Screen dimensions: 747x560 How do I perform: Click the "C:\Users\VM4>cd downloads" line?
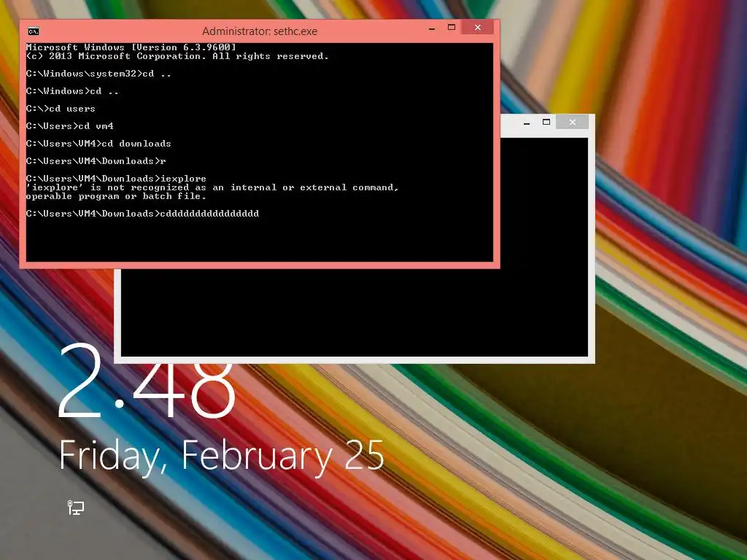pos(98,144)
